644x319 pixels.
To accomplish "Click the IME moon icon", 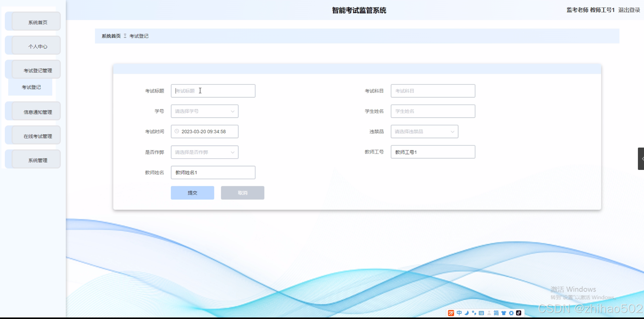I will [x=467, y=313].
